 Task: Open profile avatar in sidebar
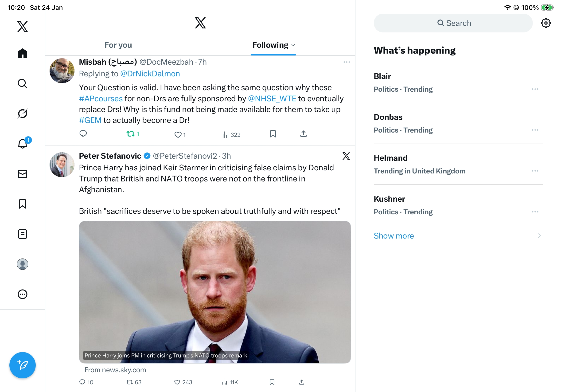coord(23,264)
